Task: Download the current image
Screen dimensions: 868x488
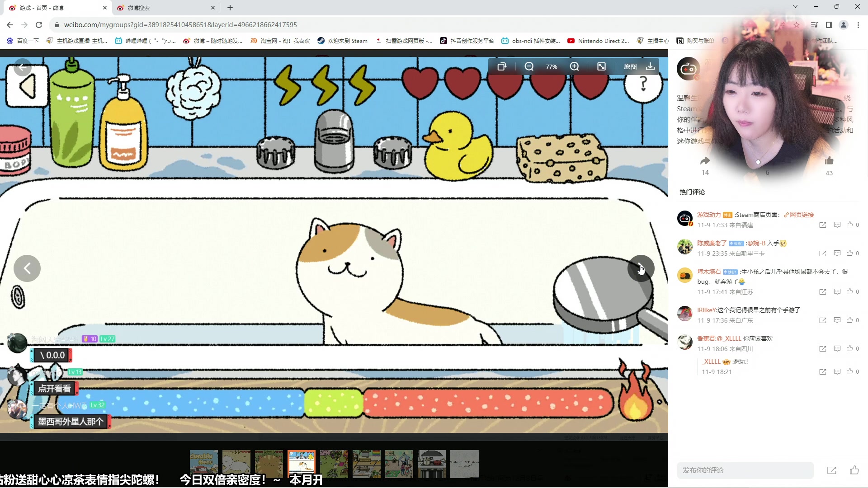Action: [x=650, y=67]
